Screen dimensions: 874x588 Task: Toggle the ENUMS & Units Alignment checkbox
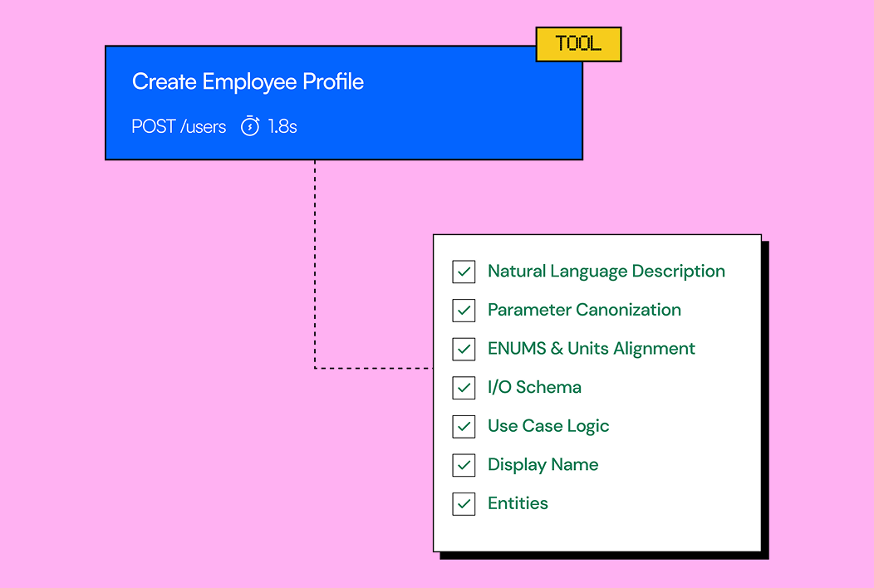(x=464, y=350)
